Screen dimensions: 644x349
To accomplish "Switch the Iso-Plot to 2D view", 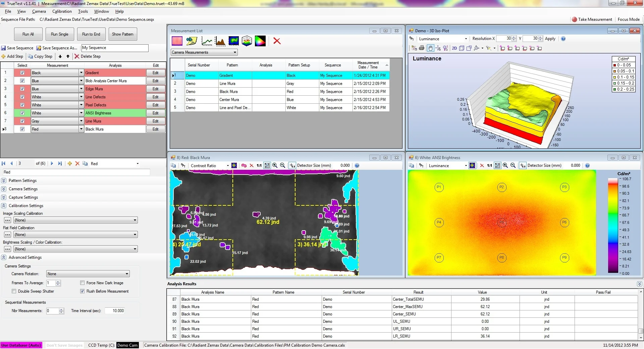I will 454,48.
